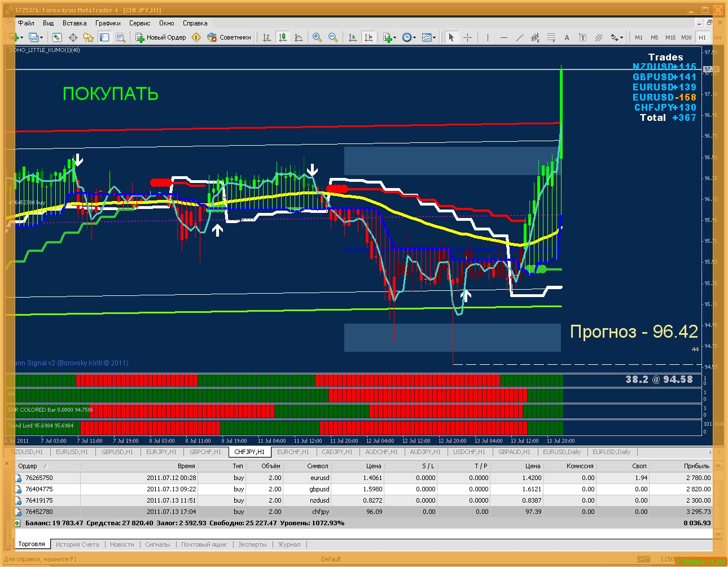Screen dimensions: 728x567
Task: Toggle the Expert Advisors (Советники) button
Action: [229, 37]
